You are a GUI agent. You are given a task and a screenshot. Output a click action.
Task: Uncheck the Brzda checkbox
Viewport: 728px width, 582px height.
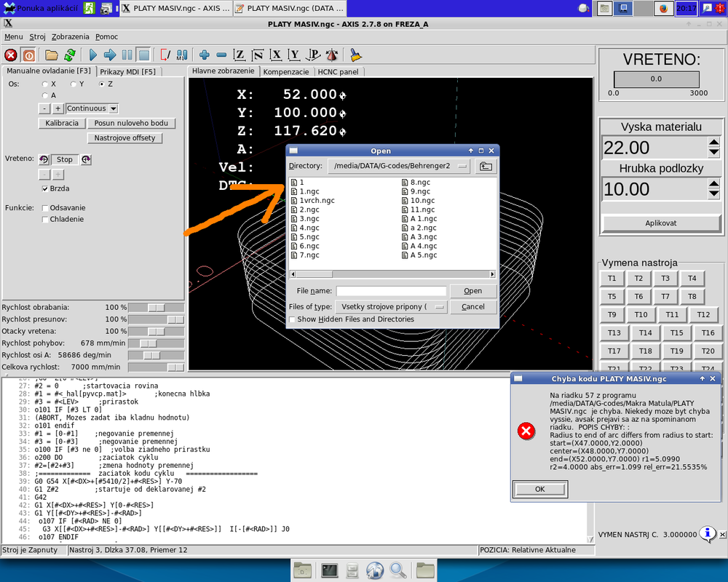click(x=44, y=188)
